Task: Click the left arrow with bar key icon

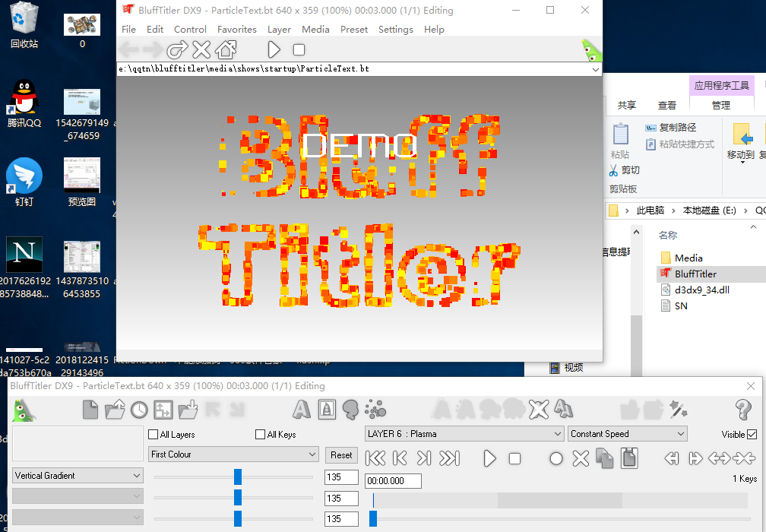Action: (x=672, y=458)
